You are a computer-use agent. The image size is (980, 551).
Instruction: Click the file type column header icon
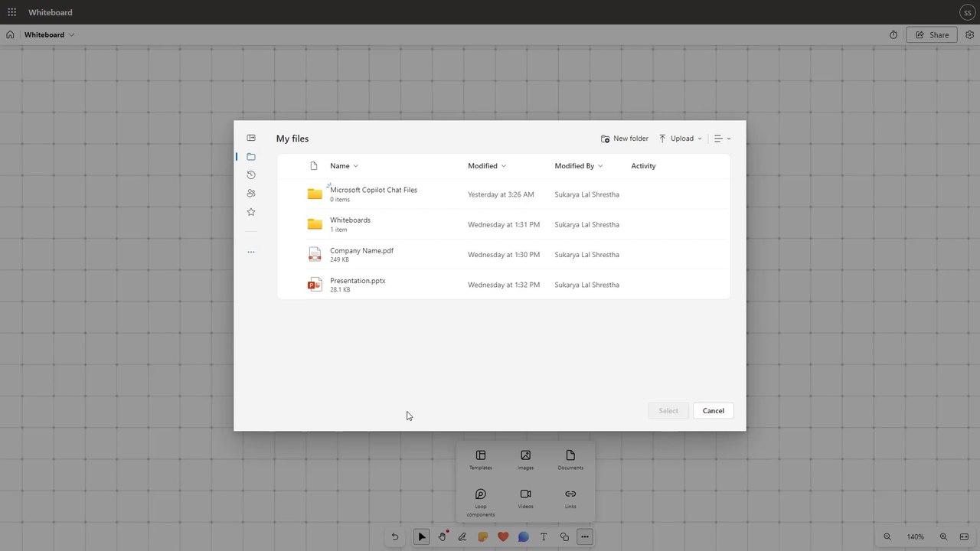tap(314, 166)
